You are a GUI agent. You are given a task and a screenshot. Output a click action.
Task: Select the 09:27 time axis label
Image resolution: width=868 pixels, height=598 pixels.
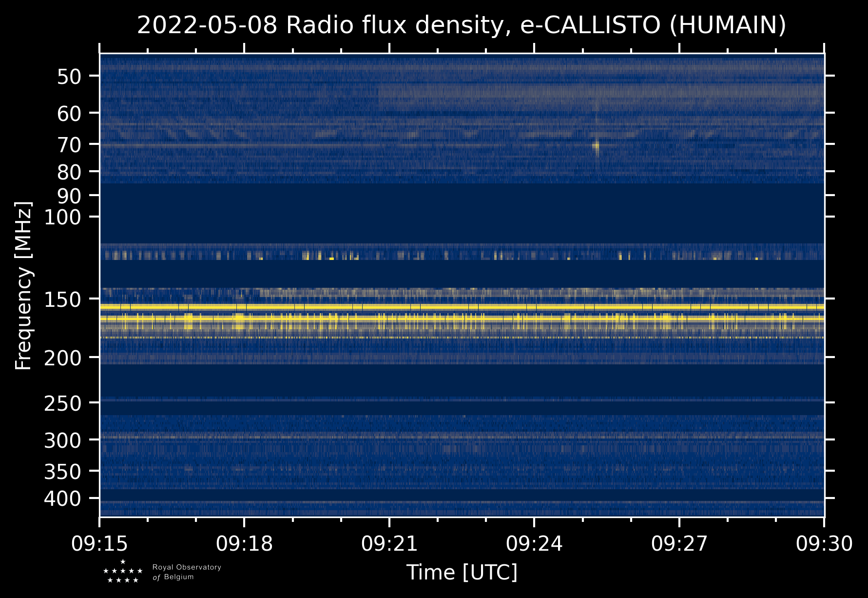tap(679, 543)
